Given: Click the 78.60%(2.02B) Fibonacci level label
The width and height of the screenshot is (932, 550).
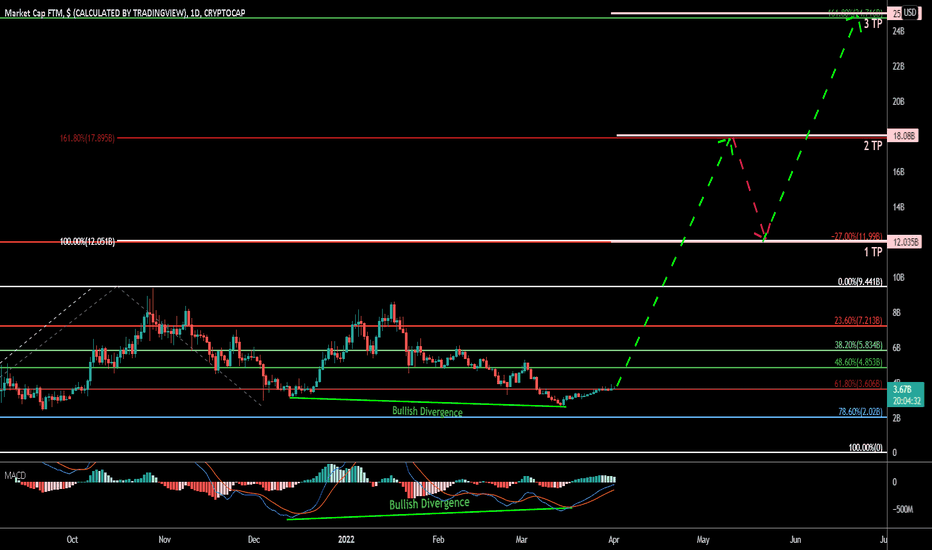Looking at the screenshot, I should 860,411.
